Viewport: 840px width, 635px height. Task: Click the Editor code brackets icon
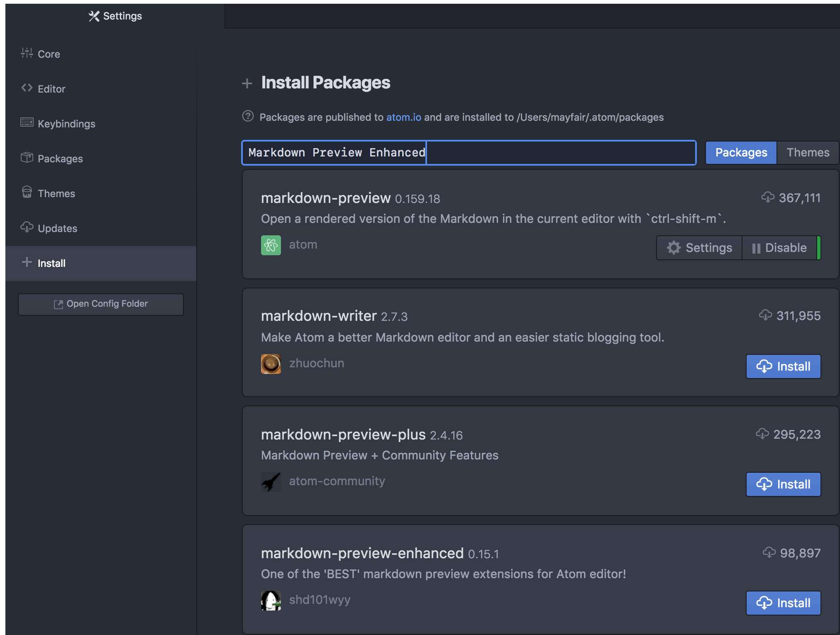pyautogui.click(x=27, y=88)
